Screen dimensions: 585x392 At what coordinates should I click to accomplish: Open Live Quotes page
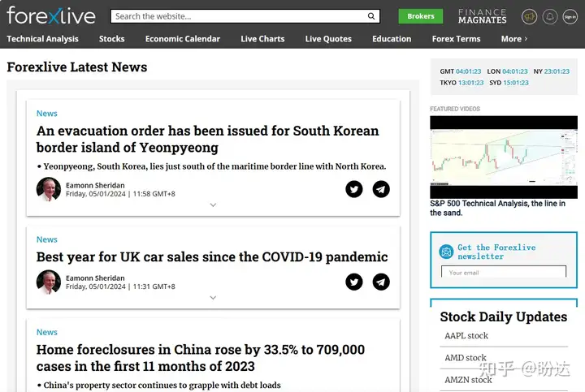click(x=328, y=39)
